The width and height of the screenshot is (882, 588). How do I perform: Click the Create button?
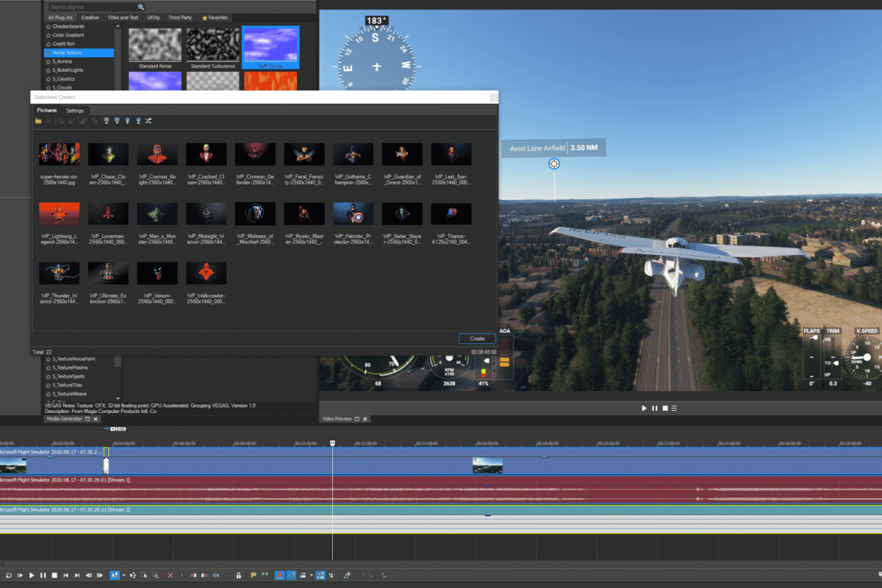(477, 338)
